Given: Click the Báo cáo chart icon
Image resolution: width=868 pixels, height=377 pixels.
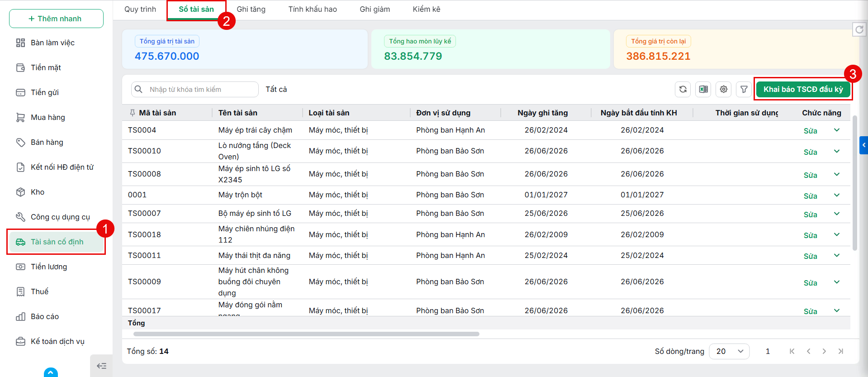Looking at the screenshot, I should 20,316.
